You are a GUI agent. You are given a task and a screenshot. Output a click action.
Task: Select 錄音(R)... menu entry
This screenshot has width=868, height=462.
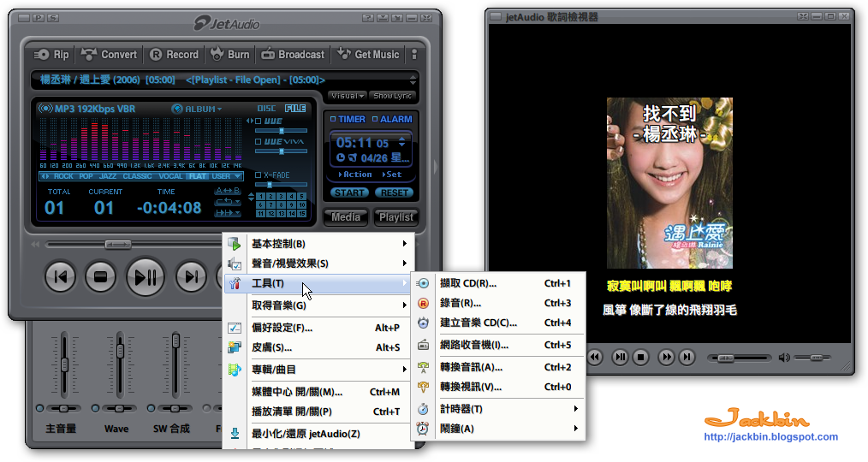pos(498,303)
